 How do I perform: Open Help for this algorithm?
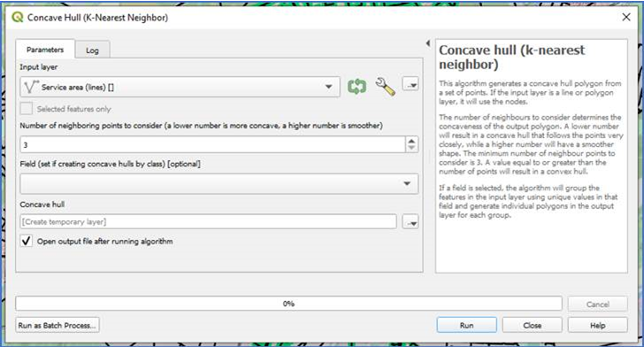(598, 325)
